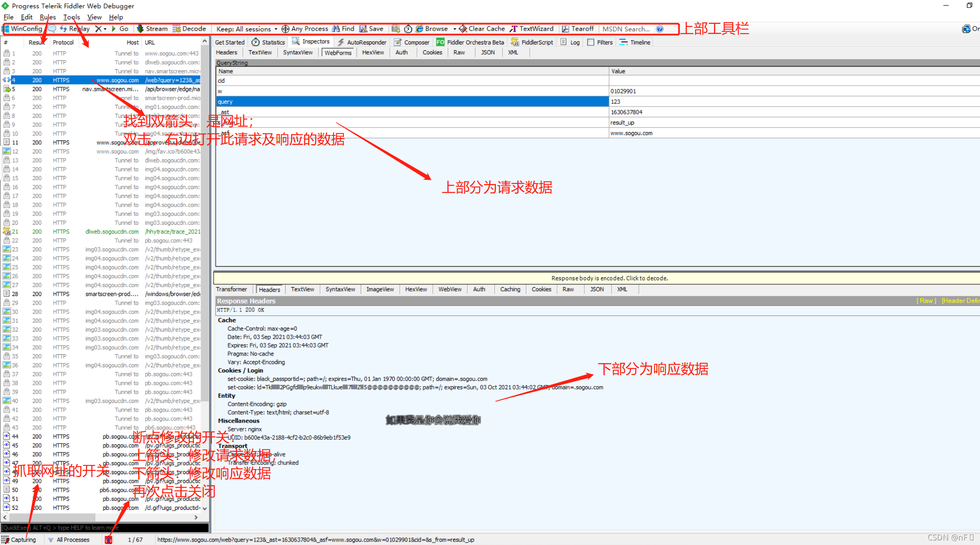This screenshot has height=545, width=980.
Task: Toggle Decode mode
Action: click(x=189, y=29)
